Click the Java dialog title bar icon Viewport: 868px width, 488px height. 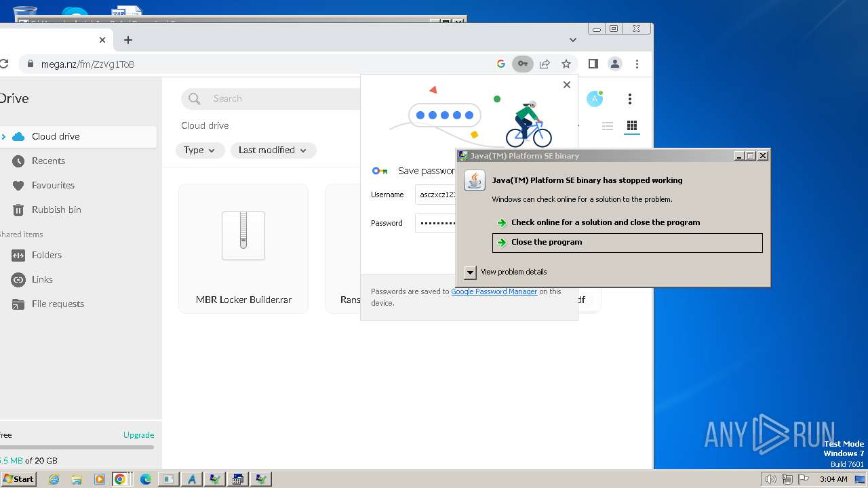click(x=464, y=156)
